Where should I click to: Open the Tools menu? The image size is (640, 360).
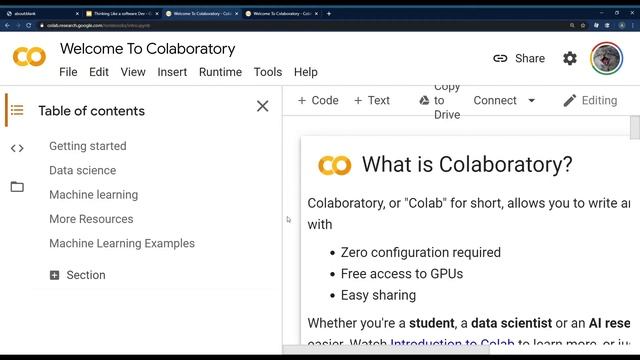tap(268, 72)
